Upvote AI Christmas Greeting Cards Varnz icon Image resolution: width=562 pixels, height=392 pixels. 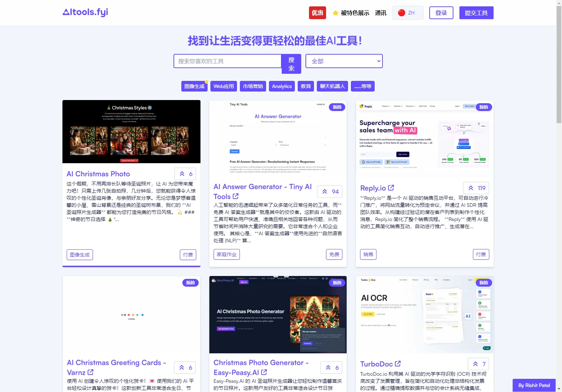click(x=182, y=368)
